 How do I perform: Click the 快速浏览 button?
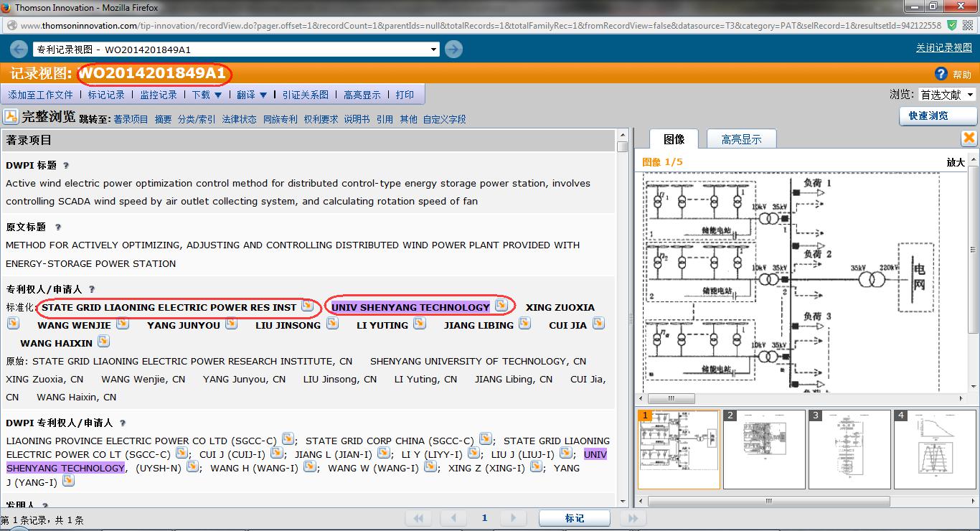point(938,116)
